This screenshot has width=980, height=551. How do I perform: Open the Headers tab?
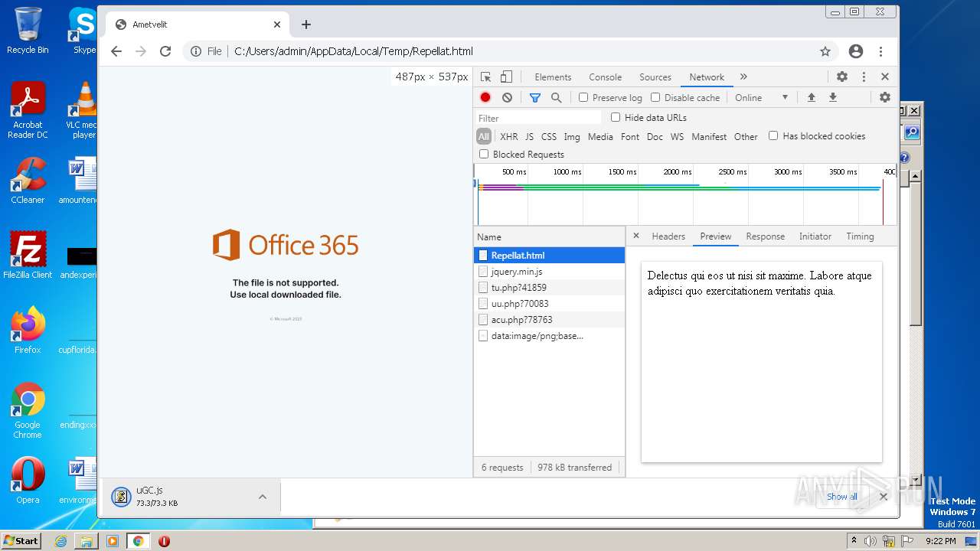coord(668,236)
